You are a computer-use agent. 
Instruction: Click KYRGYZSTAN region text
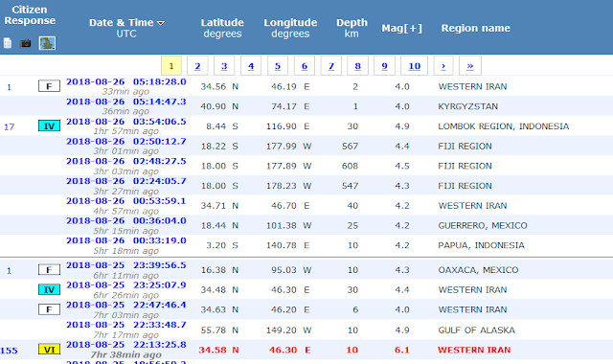pos(468,106)
